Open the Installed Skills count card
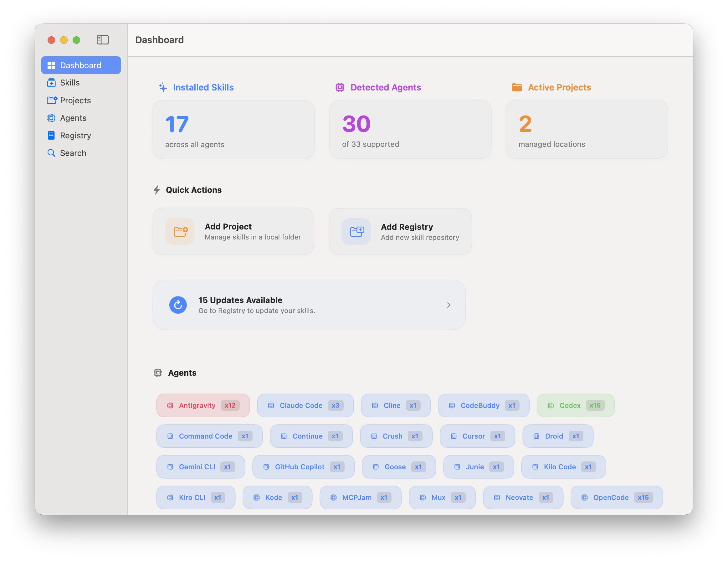728x561 pixels. [233, 130]
